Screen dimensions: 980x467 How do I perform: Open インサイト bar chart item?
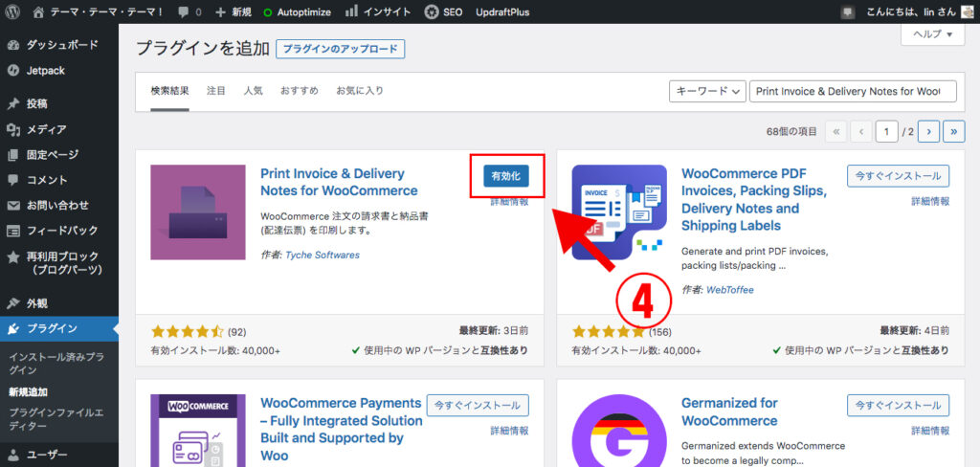coord(378,11)
